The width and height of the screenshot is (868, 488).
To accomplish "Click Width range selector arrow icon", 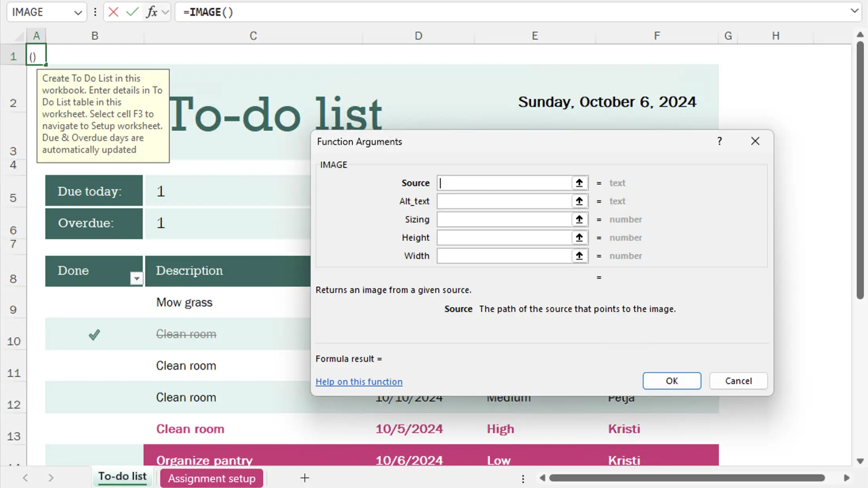I will pos(579,256).
